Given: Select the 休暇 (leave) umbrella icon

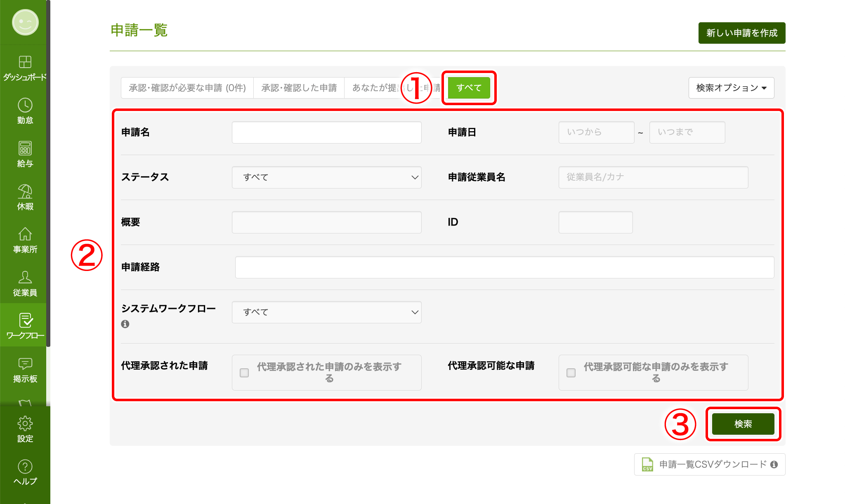Looking at the screenshot, I should click(x=25, y=197).
